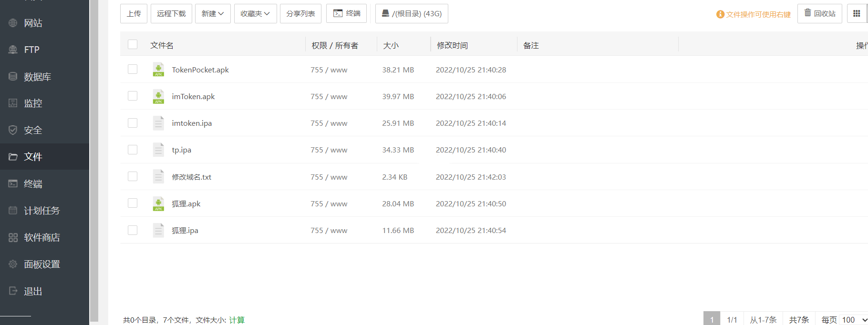
Task: Click the file name 修改域名.txt
Action: pyautogui.click(x=191, y=177)
